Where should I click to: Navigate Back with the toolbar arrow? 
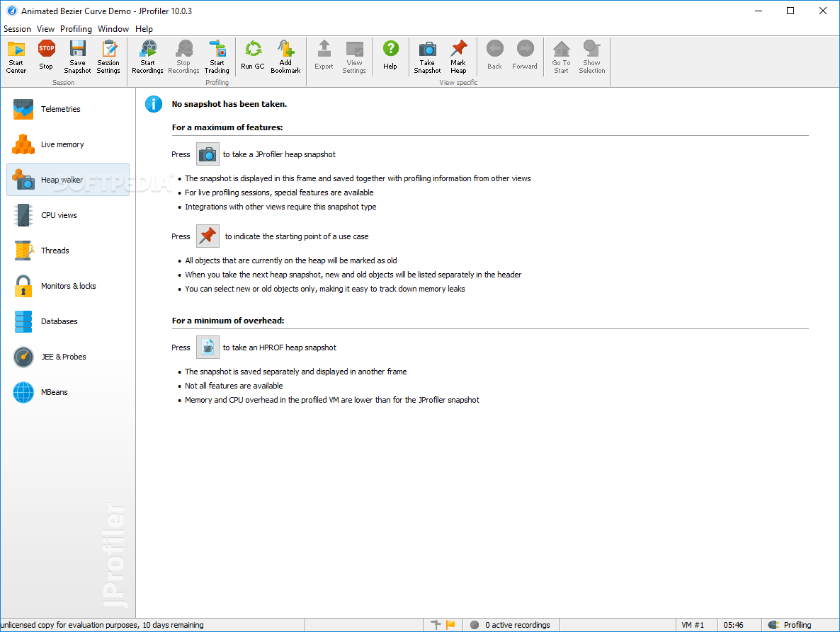pos(494,57)
